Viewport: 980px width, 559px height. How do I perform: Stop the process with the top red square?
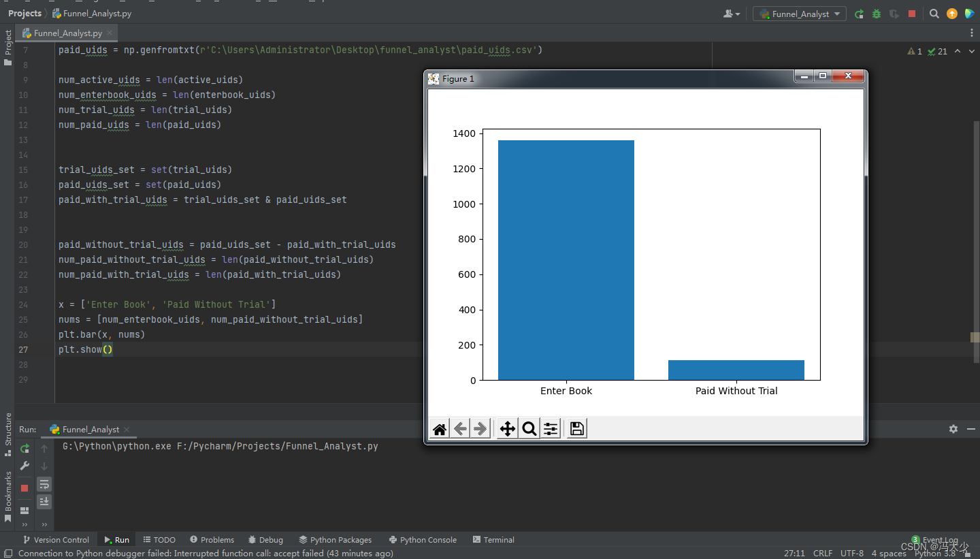912,14
